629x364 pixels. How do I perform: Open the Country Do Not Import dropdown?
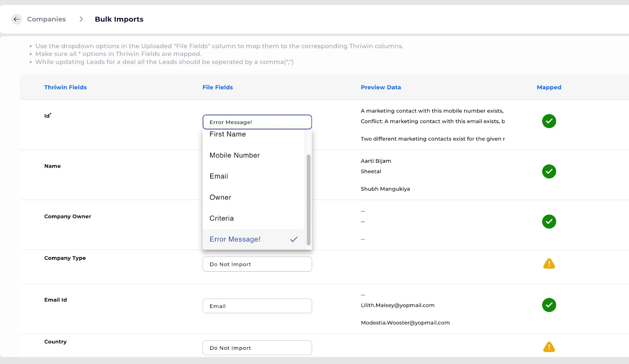tap(257, 348)
